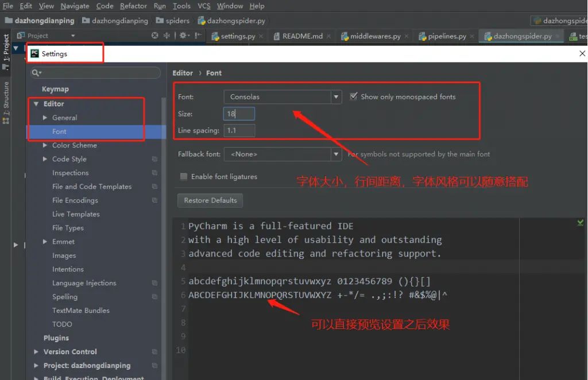Open the VCS menu

204,6
